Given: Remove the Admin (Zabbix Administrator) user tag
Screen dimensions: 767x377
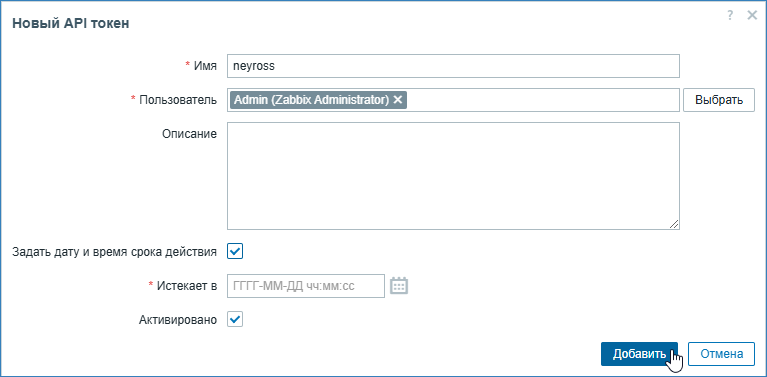Looking at the screenshot, I should (x=398, y=100).
